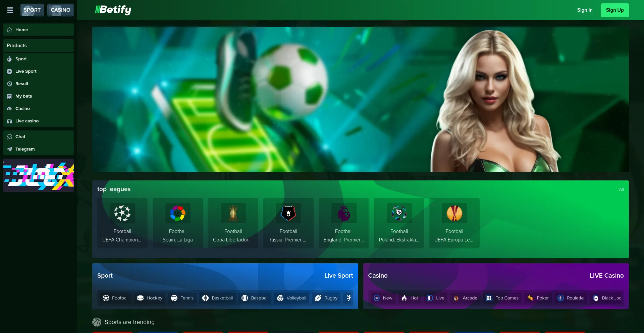The height and width of the screenshot is (333, 644).
Task: Choose the UEFA Europa League logo
Action: (454, 213)
